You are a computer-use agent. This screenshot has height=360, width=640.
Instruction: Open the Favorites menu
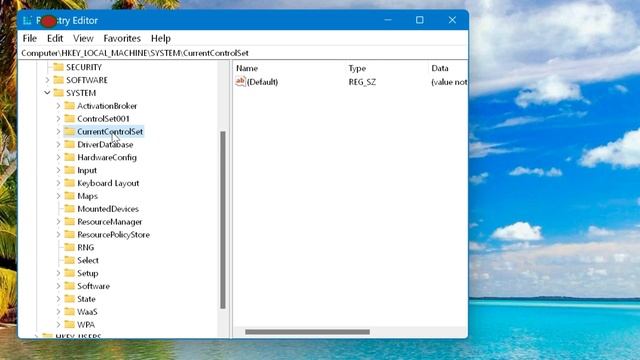[122, 38]
